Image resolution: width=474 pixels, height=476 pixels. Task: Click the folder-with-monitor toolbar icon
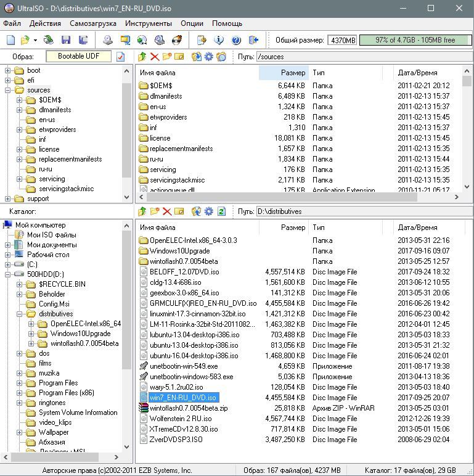[125, 40]
